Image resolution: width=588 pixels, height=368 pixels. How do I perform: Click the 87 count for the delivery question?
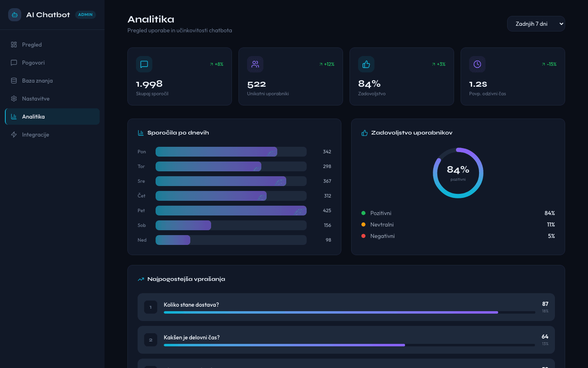point(545,304)
